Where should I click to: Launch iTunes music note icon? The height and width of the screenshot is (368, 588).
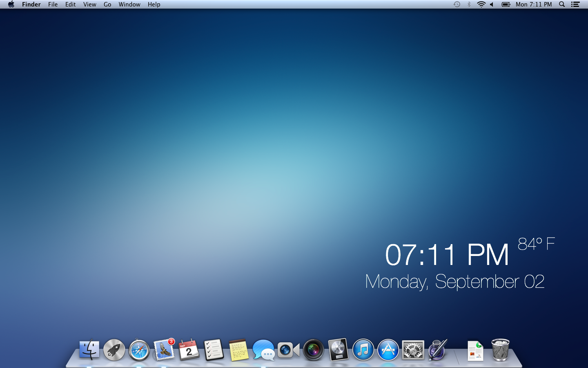[363, 350]
